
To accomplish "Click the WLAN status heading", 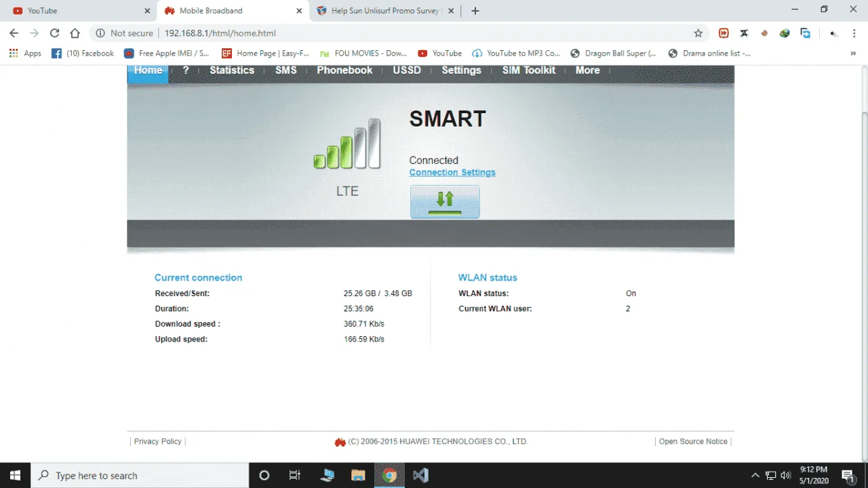I will (x=488, y=278).
